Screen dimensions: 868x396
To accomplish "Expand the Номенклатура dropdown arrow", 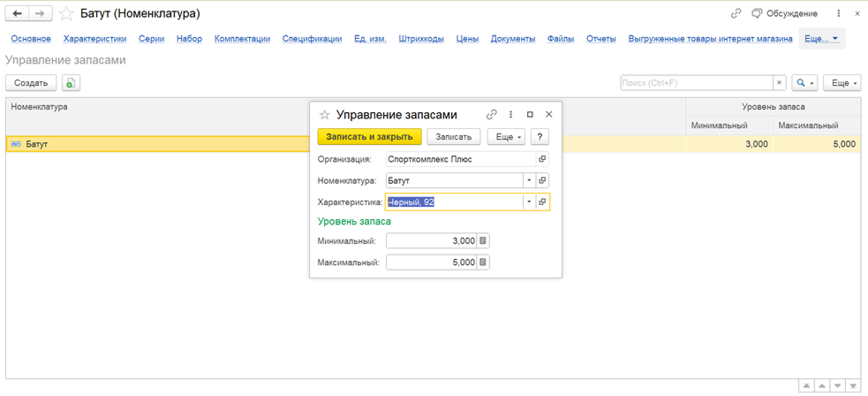I will pyautogui.click(x=529, y=180).
